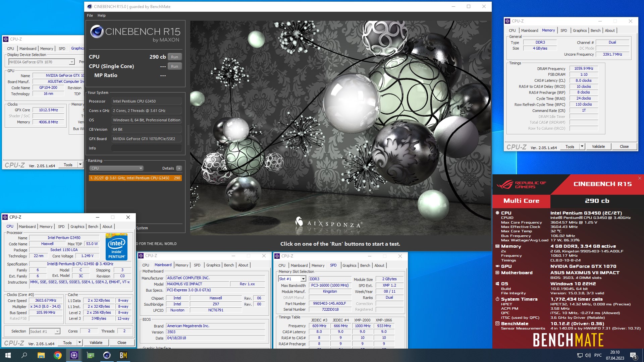Switch to Cinebench taskbar icon

coord(107,355)
